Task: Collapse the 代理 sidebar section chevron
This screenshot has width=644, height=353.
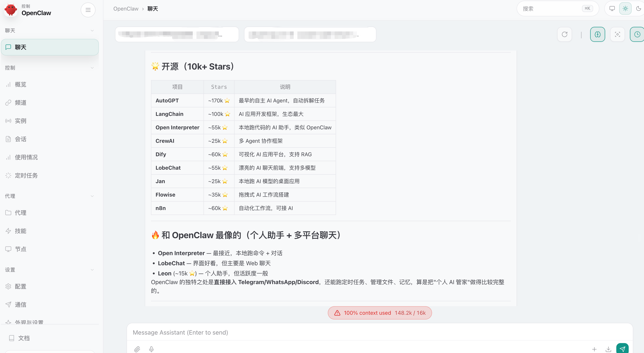Action: (92, 196)
